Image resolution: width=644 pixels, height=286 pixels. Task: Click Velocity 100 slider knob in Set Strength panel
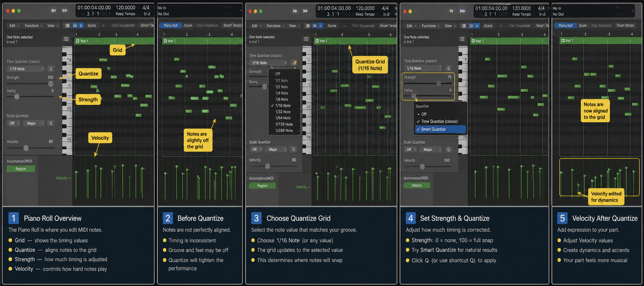[x=422, y=167]
